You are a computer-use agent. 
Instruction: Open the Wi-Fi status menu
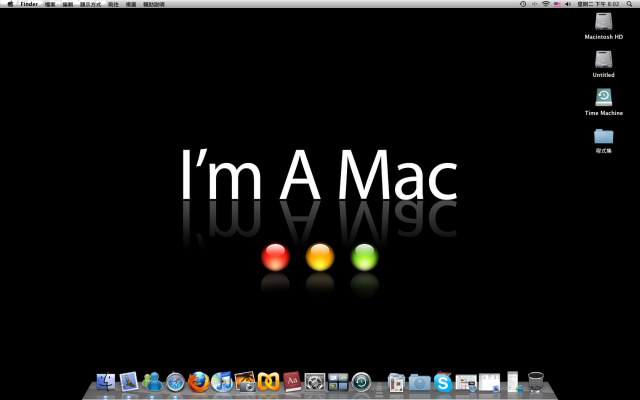[546, 4]
